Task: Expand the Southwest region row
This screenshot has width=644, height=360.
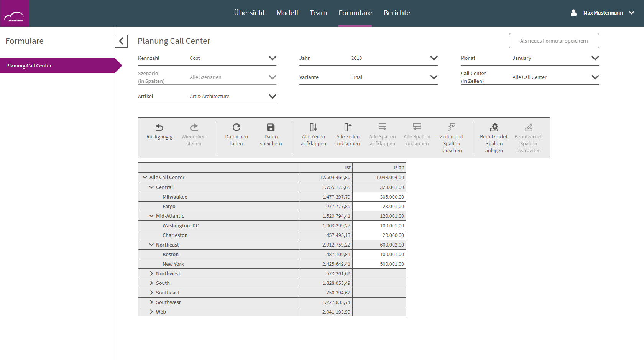Action: pos(151,302)
